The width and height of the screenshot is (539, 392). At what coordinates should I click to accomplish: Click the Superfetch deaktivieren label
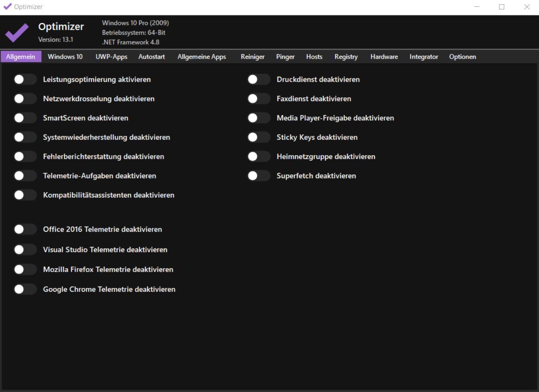tap(316, 176)
